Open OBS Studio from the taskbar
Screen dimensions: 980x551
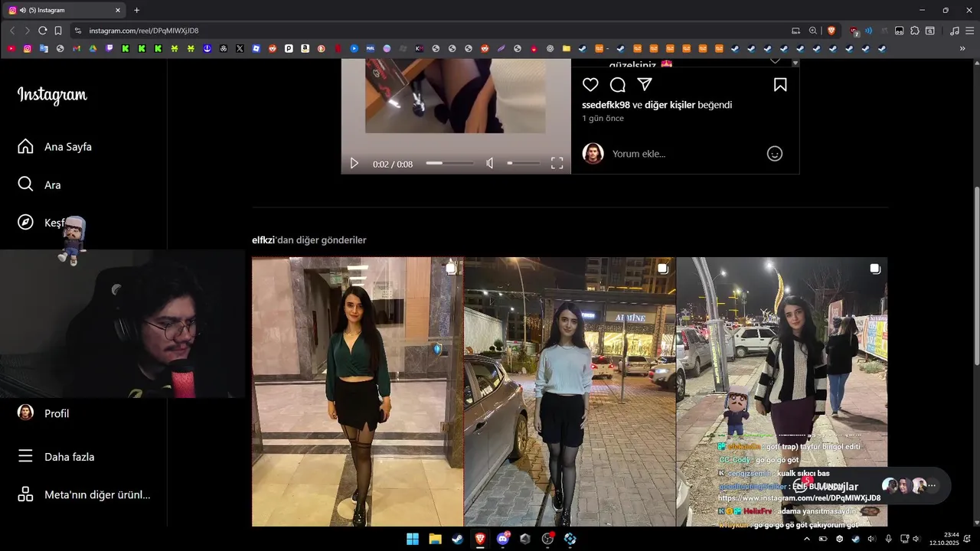(x=547, y=539)
